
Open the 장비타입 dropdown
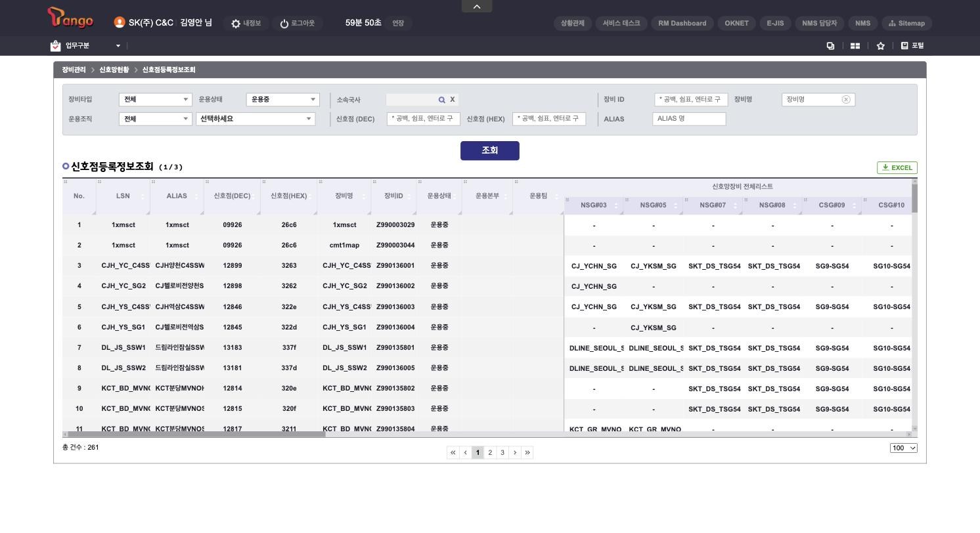156,100
